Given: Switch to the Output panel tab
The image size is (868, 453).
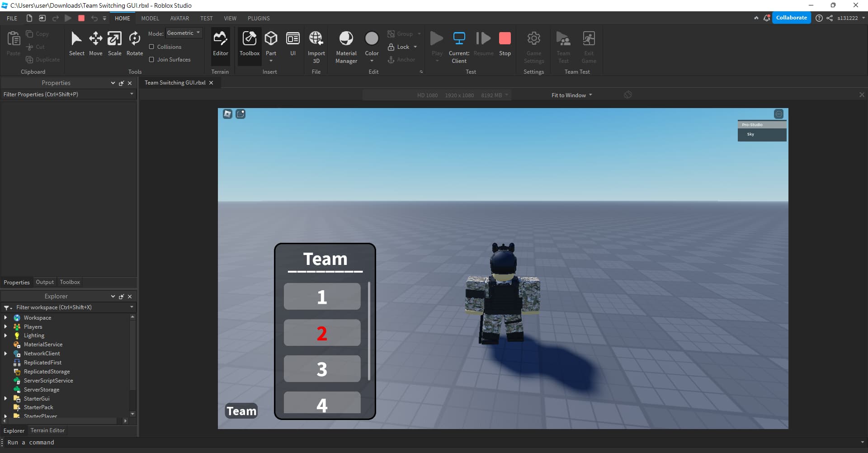Looking at the screenshot, I should point(45,282).
